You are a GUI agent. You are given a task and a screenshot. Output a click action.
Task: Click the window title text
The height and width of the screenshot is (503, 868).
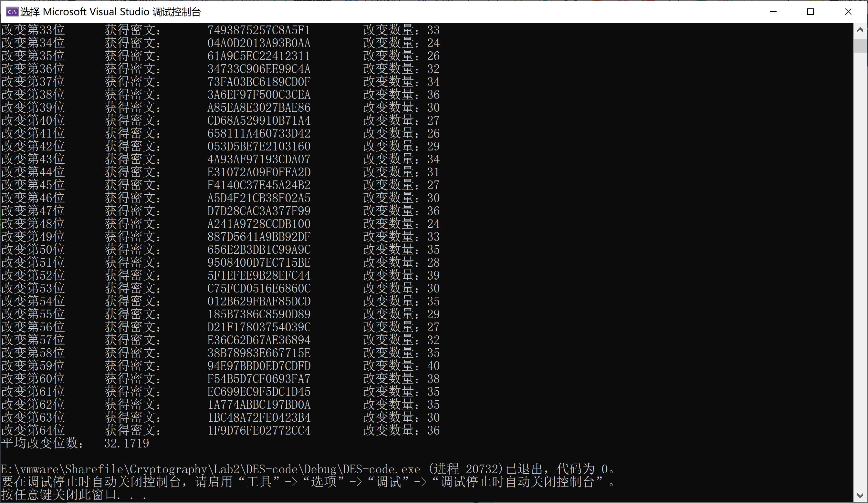pos(110,12)
